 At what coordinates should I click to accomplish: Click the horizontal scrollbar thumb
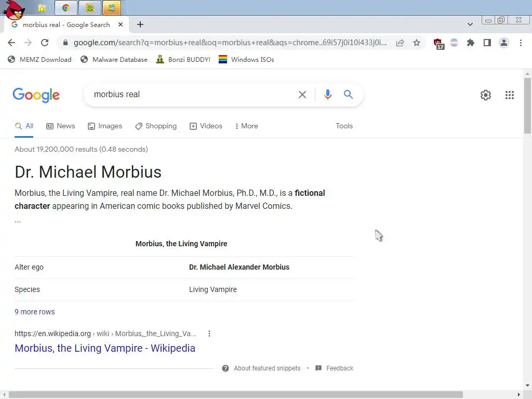(236, 395)
